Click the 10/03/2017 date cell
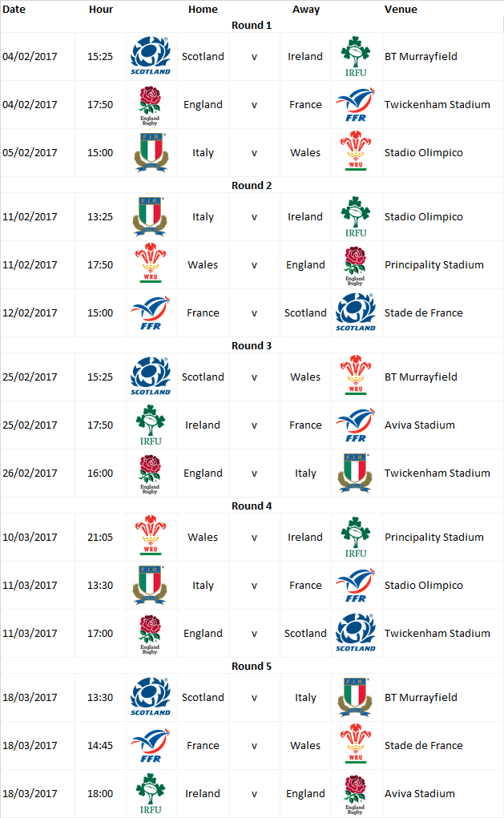This screenshot has height=818, width=504. click(30, 538)
